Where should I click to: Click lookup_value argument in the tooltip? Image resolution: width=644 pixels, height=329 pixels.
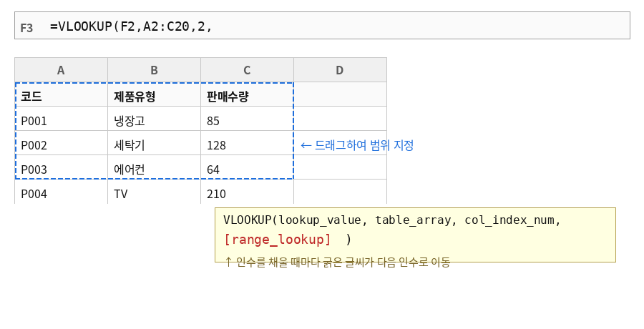click(x=320, y=220)
